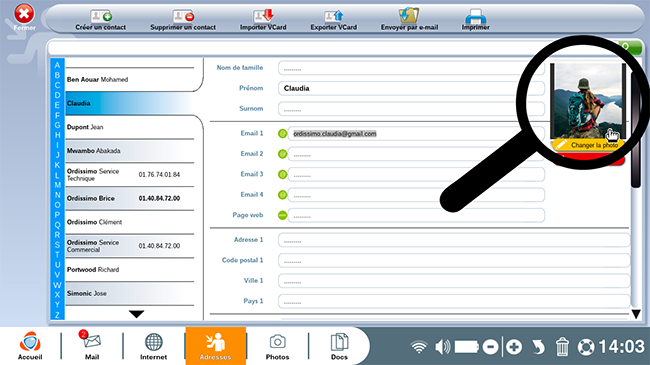Click the battery indicator

click(x=467, y=347)
